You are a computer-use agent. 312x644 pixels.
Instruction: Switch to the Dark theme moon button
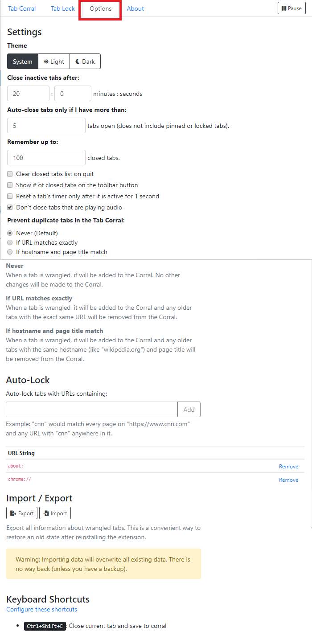point(85,62)
